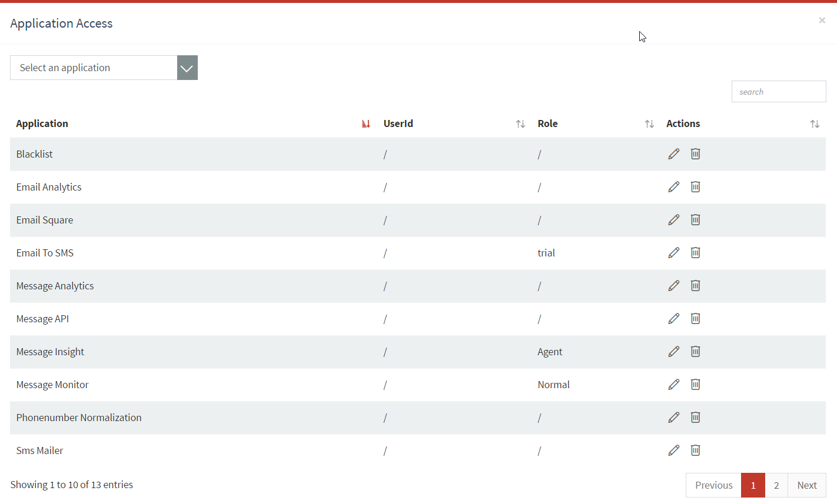This screenshot has height=504, width=837.
Task: Edit the Message Monitor entry
Action: pyautogui.click(x=674, y=385)
